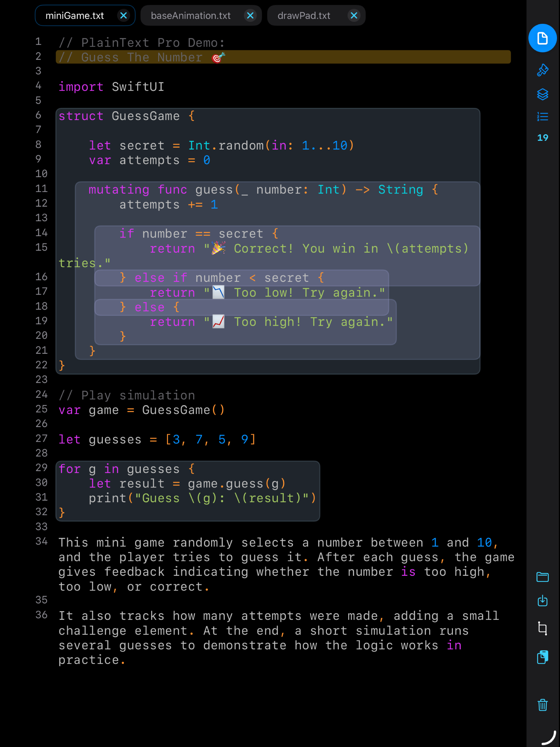Open the layers stack icon
The image size is (560, 747).
click(542, 94)
